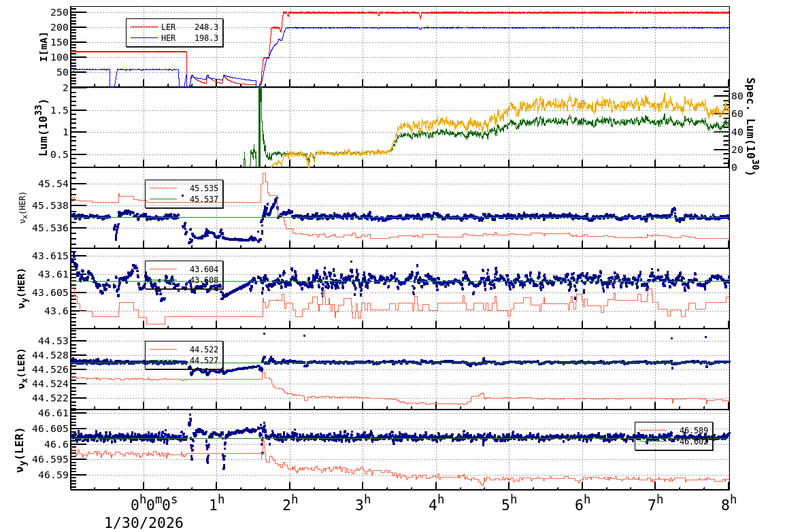Click the 46.589 legend value
Screen dimensions: 785x532
coord(694,431)
